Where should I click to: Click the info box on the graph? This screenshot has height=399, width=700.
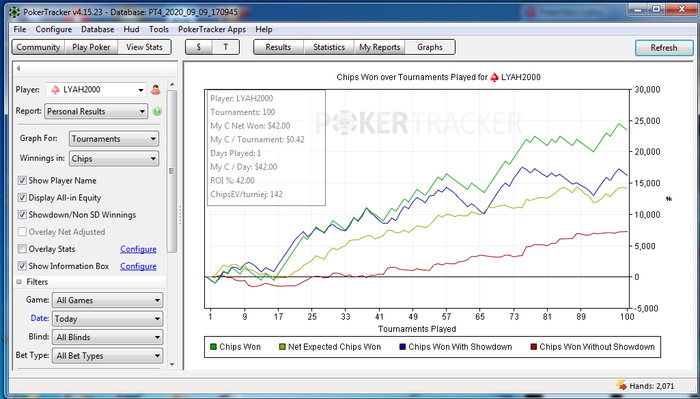point(266,147)
